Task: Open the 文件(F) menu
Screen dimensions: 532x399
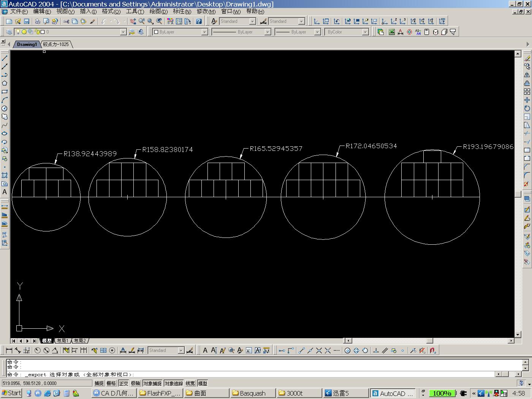Action: point(19,11)
